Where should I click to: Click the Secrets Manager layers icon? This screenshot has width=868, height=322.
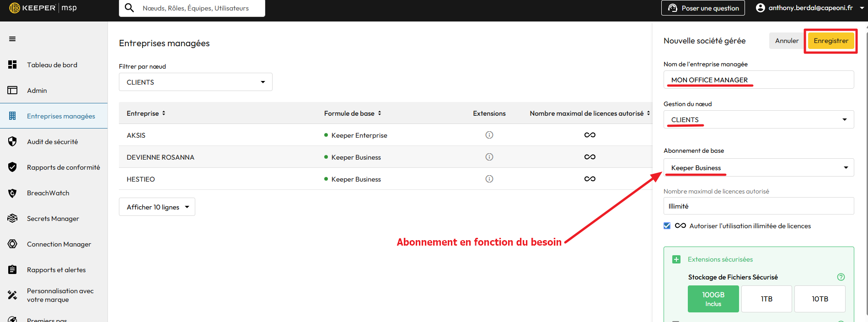[12, 218]
